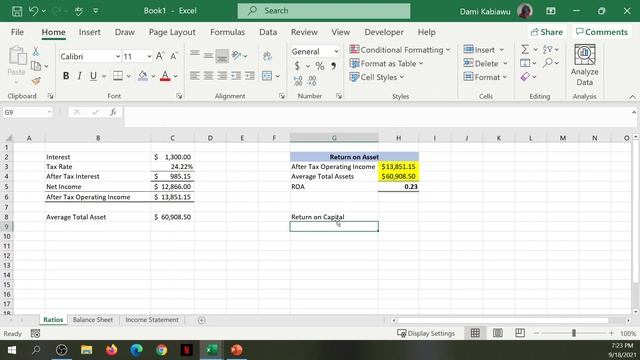Open the Calibri font name dropdown
The width and height of the screenshot is (640, 360).
tap(118, 56)
